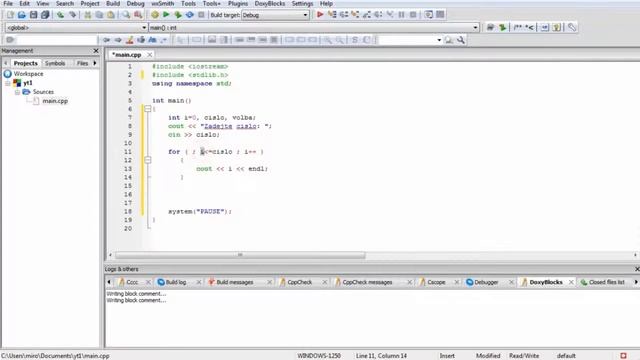Click the Step into debug icon

355,15
